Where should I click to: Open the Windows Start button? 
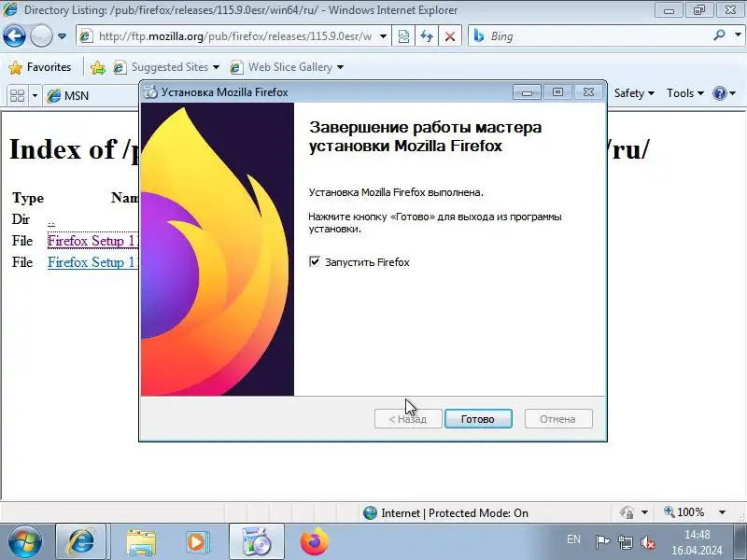click(x=25, y=542)
